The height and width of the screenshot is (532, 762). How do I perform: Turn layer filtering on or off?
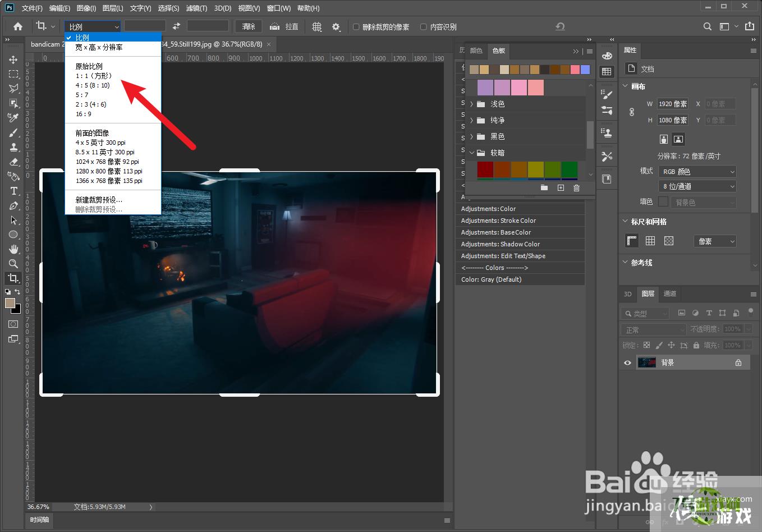click(751, 311)
